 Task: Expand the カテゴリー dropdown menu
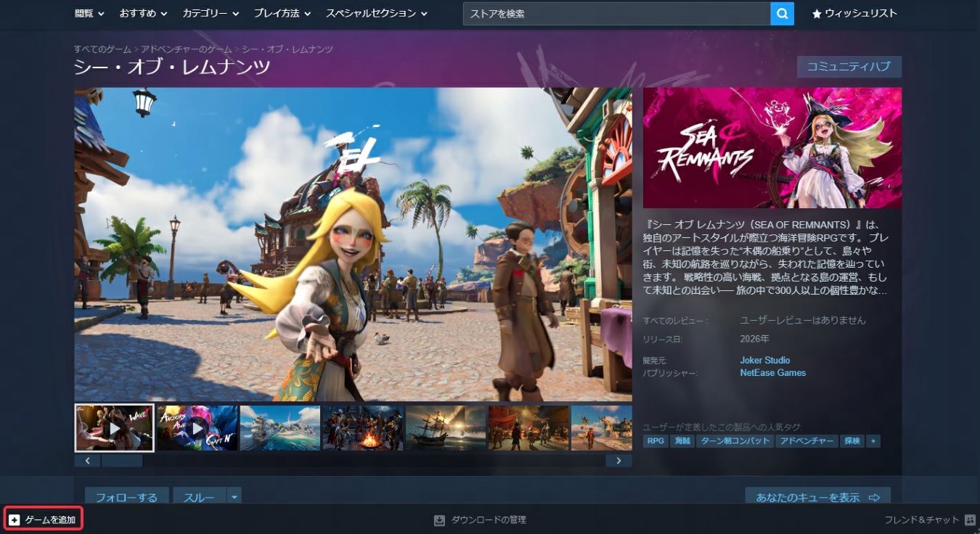click(x=209, y=14)
